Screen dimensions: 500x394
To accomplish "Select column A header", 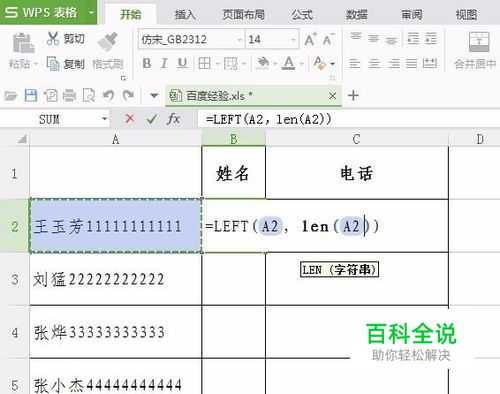I will pos(115,139).
